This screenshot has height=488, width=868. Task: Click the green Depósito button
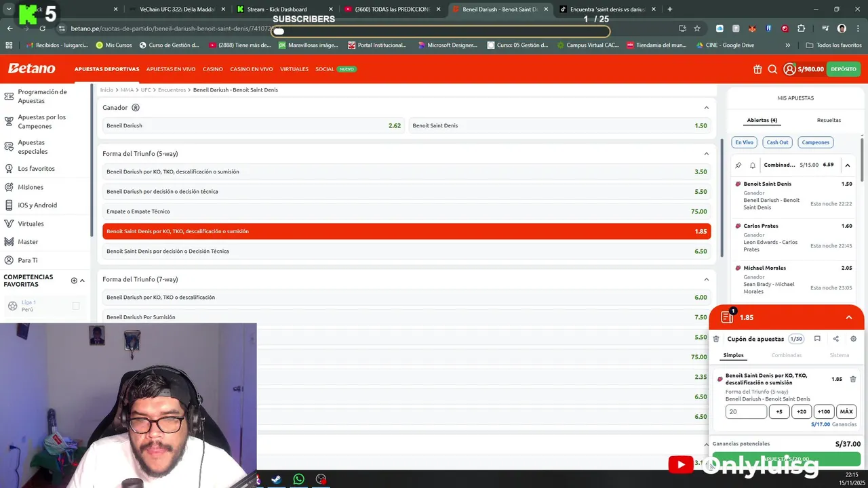tap(844, 69)
